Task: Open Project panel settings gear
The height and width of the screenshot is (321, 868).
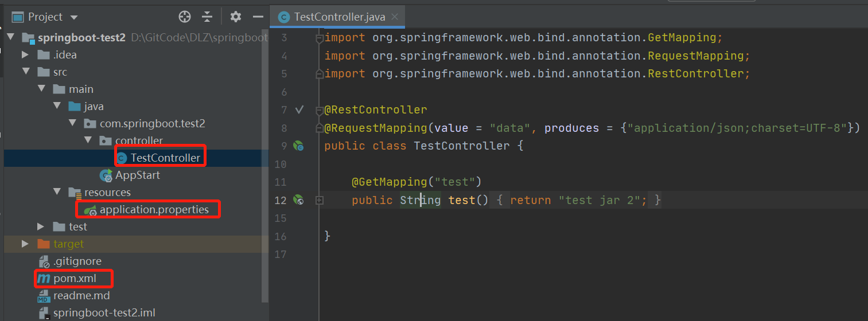Action: click(235, 17)
